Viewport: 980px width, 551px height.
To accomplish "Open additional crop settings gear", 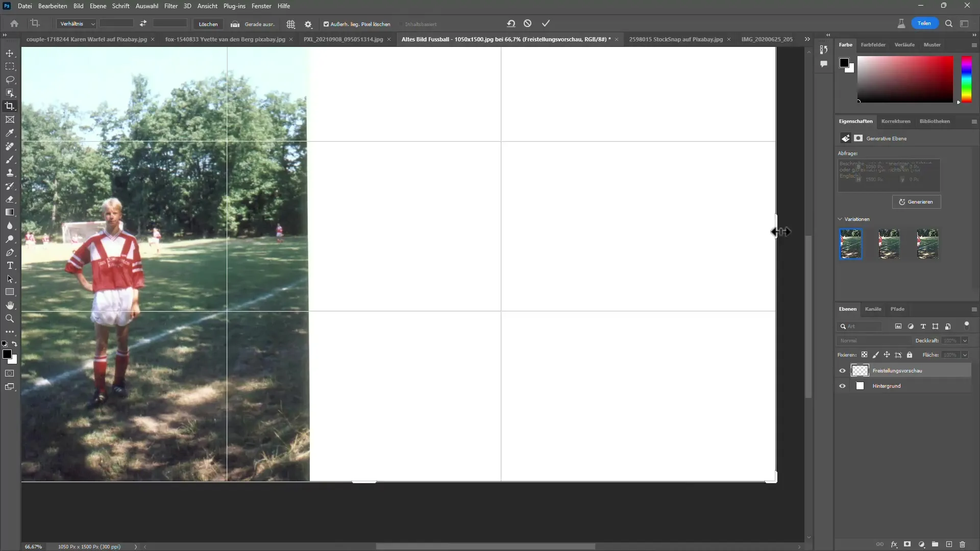I will pos(308,24).
